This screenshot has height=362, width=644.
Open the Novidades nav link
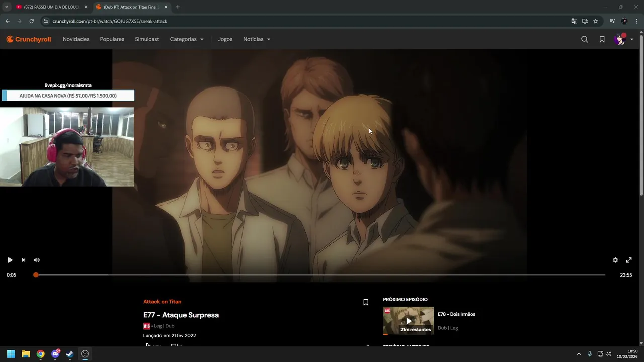(76, 39)
